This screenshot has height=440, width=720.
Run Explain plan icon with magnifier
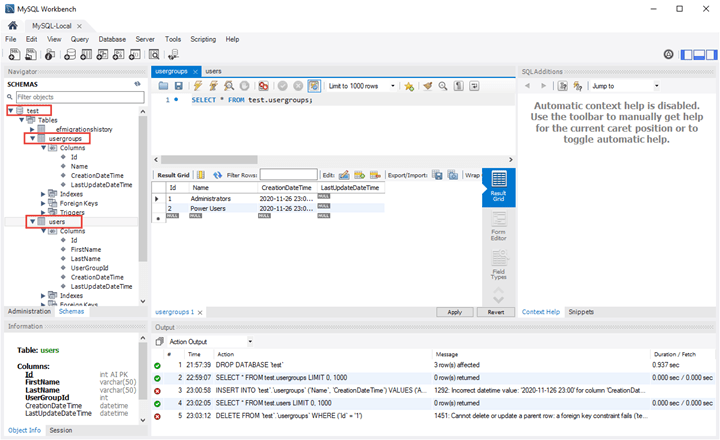(x=229, y=86)
